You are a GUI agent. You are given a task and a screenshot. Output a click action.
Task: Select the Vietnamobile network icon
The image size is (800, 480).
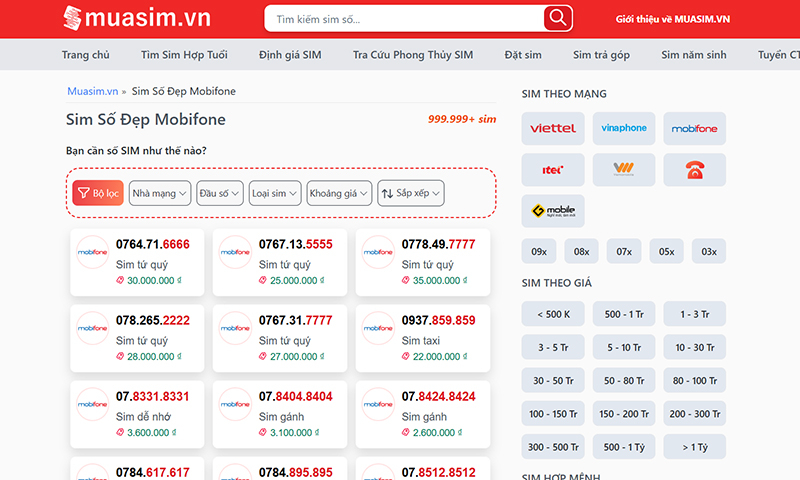pos(624,170)
